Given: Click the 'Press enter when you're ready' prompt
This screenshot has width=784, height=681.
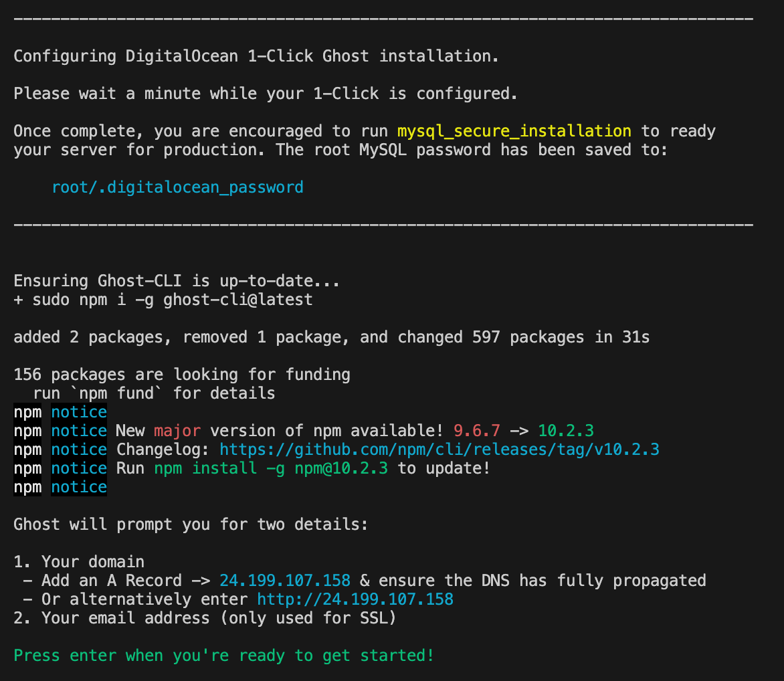Looking at the screenshot, I should (x=224, y=656).
